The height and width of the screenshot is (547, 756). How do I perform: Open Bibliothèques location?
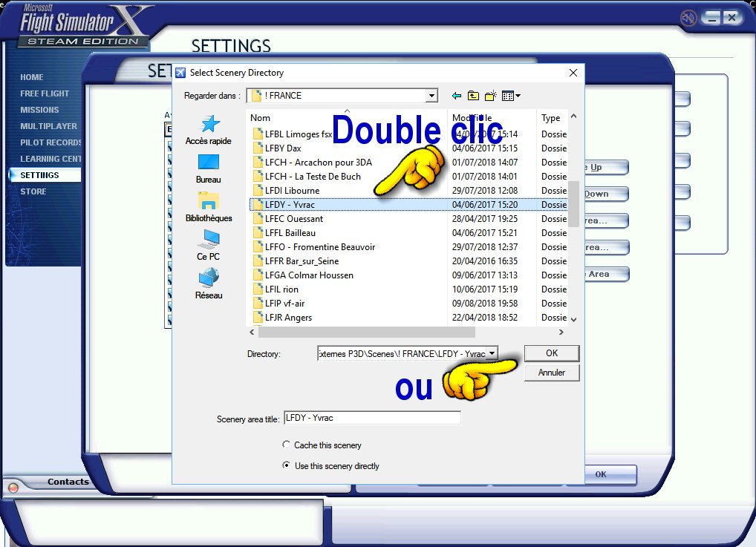tap(208, 207)
